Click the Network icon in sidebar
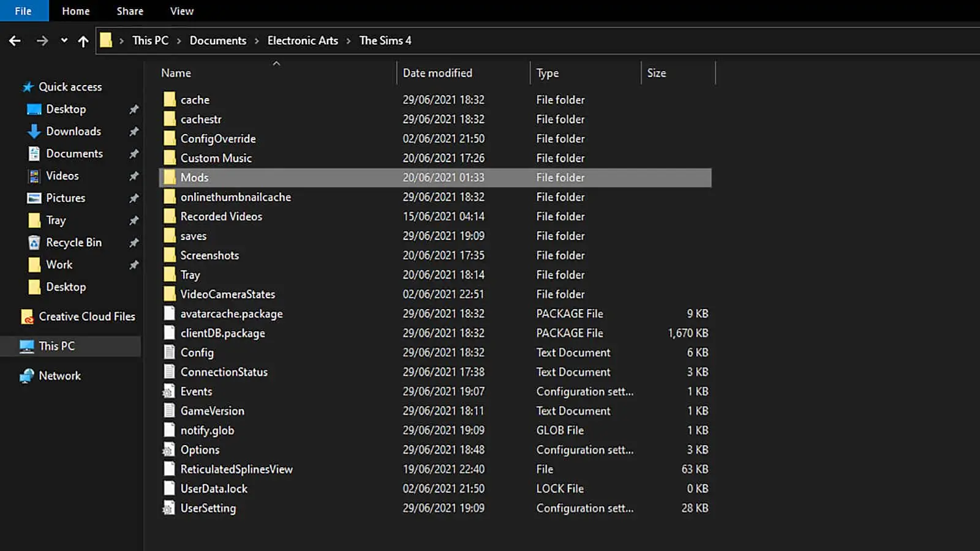This screenshot has width=980, height=551. [x=27, y=376]
